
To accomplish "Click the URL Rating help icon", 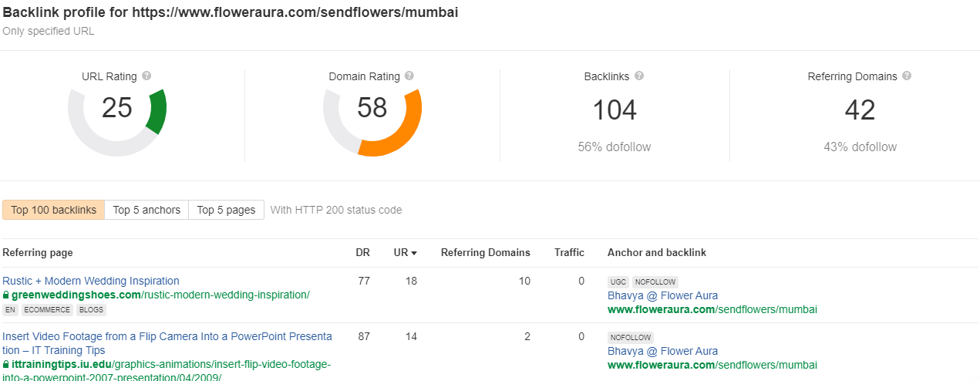I will pos(146,76).
